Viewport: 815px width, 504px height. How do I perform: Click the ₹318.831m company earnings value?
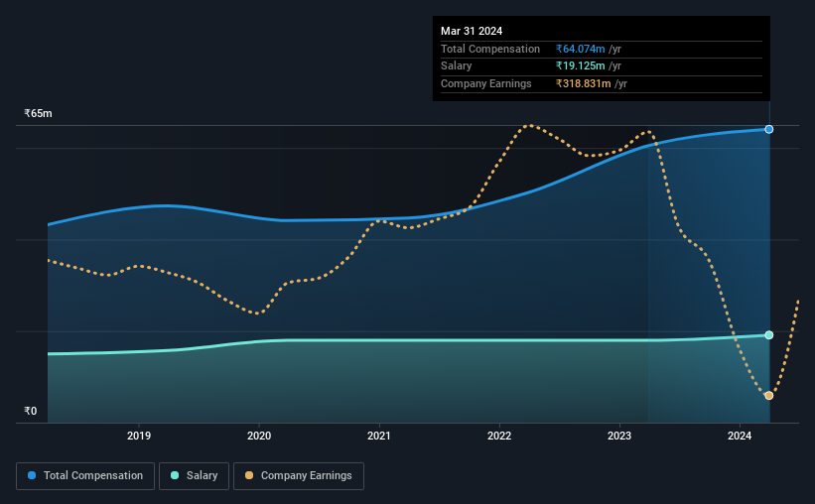click(x=583, y=83)
